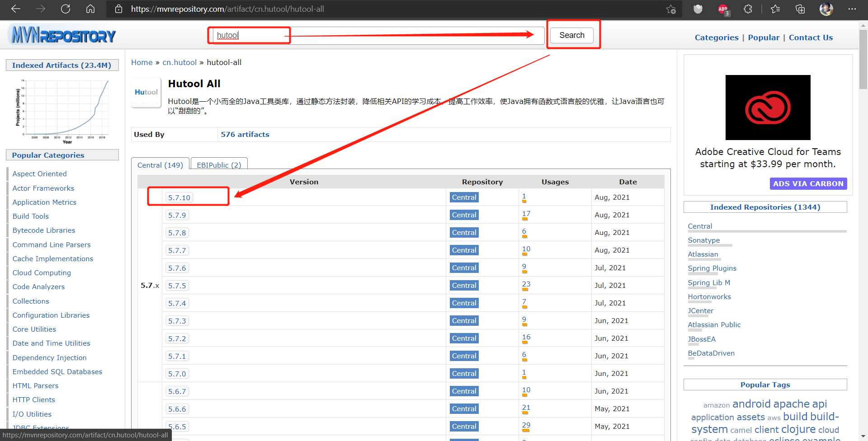Add page to favorites star icon

coord(671,9)
